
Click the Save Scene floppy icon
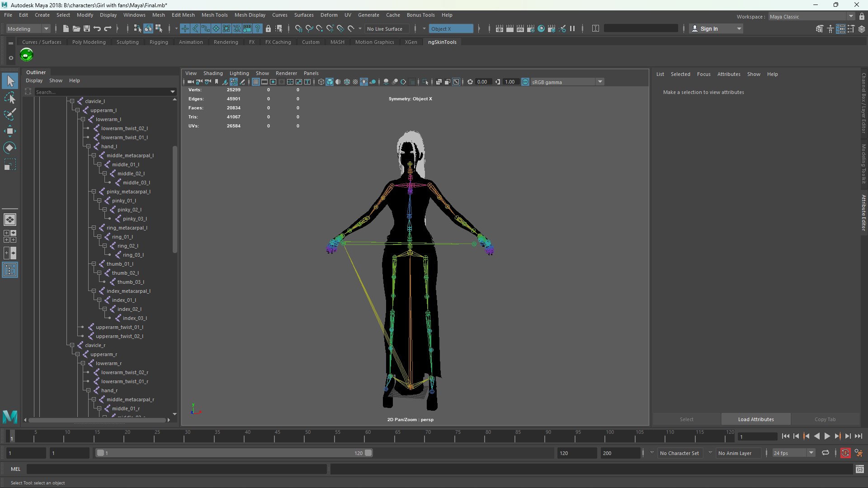click(87, 28)
